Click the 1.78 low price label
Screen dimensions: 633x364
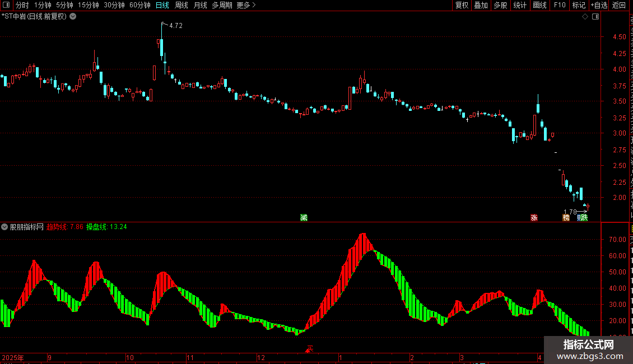coord(570,212)
